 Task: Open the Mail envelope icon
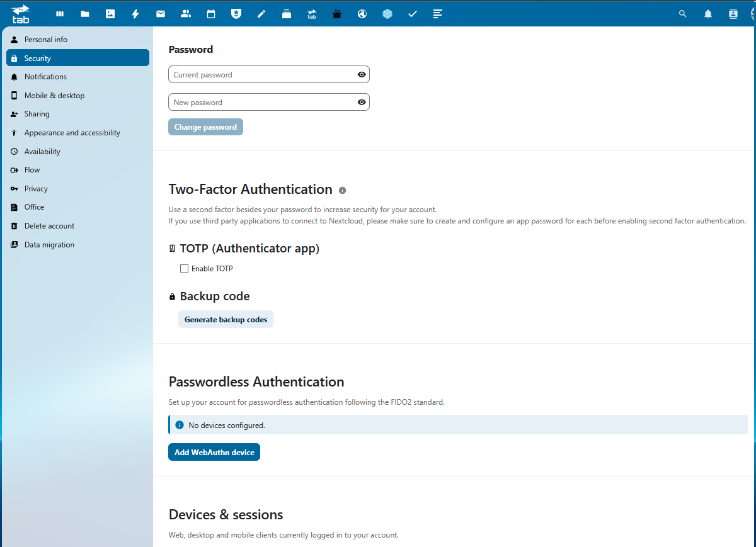coord(161,14)
